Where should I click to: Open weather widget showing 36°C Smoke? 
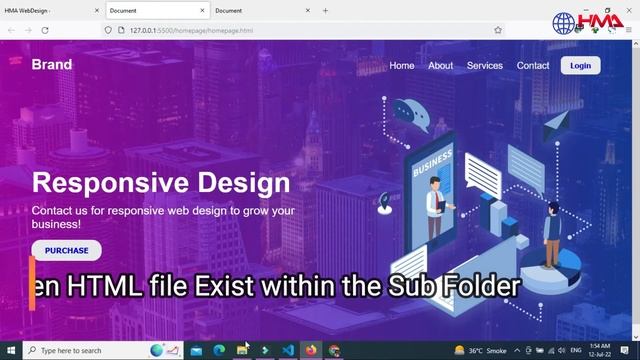coord(480,351)
